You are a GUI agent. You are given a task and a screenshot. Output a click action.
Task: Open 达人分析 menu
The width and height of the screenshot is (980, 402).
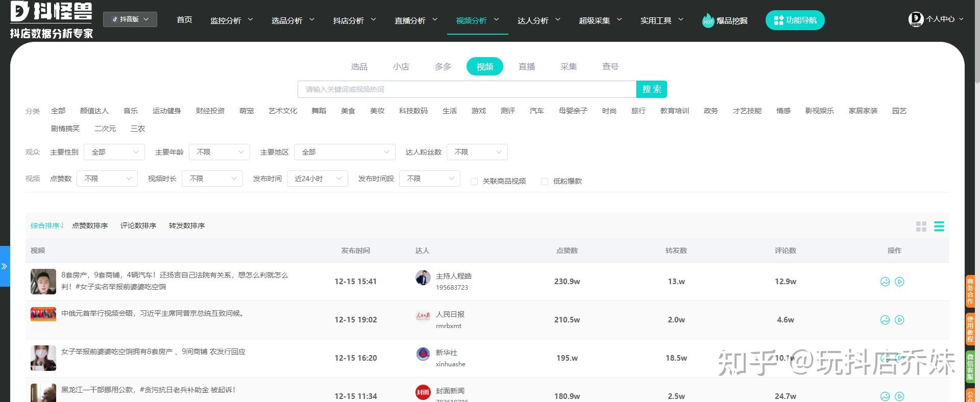538,20
